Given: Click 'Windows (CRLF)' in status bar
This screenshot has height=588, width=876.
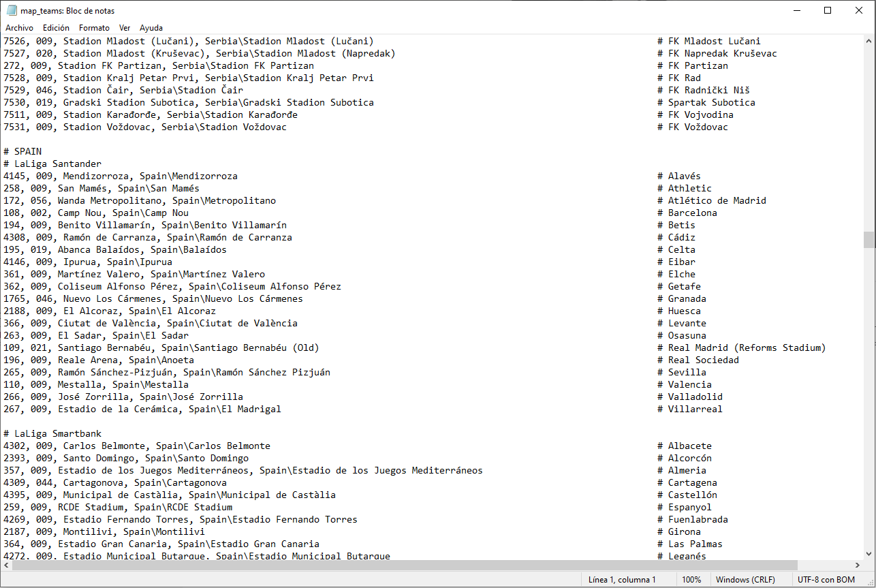Looking at the screenshot, I should [x=745, y=580].
